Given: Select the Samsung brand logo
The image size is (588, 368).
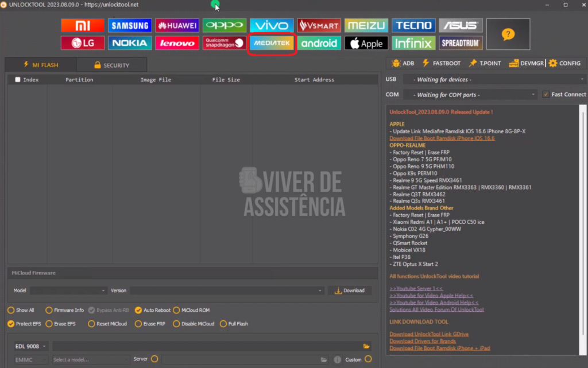Looking at the screenshot, I should click(x=130, y=25).
